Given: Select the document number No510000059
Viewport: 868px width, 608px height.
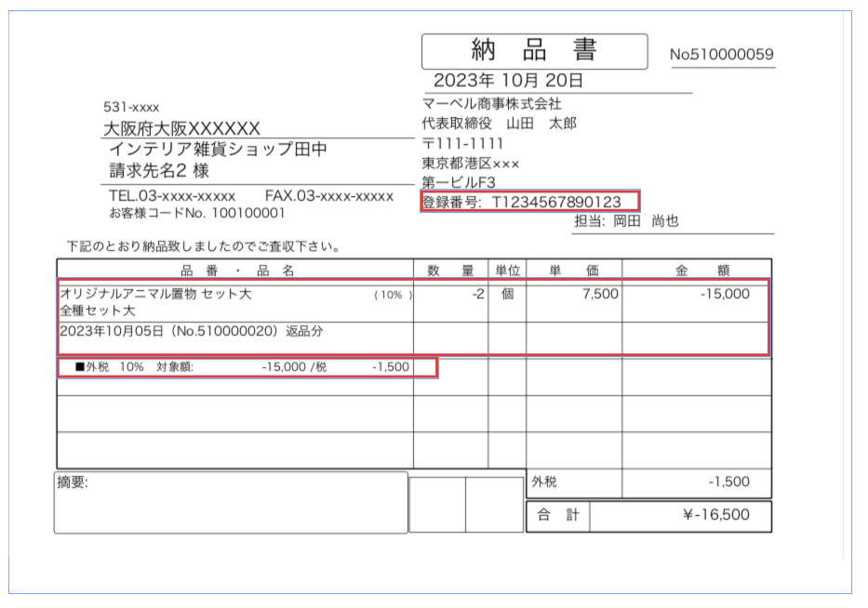Looking at the screenshot, I should click(x=721, y=55).
